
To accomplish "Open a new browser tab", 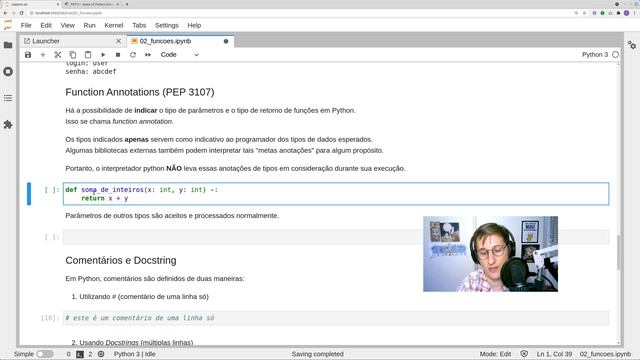I will tap(127, 4).
